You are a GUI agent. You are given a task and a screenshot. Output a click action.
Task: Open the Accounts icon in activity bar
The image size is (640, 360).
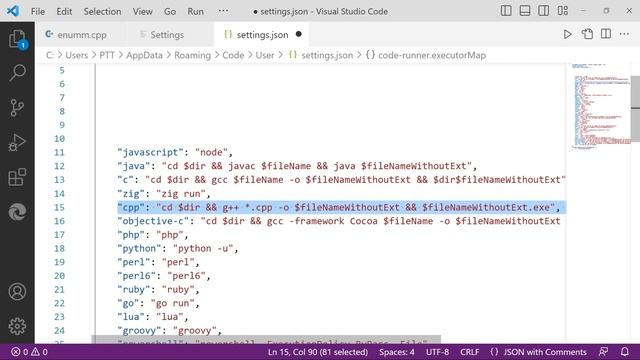[x=17, y=291]
